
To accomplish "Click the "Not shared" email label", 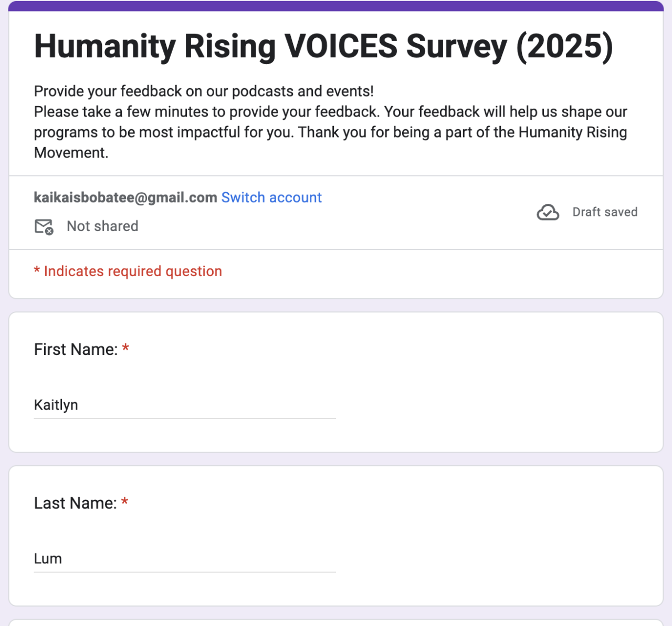I will pyautogui.click(x=102, y=226).
